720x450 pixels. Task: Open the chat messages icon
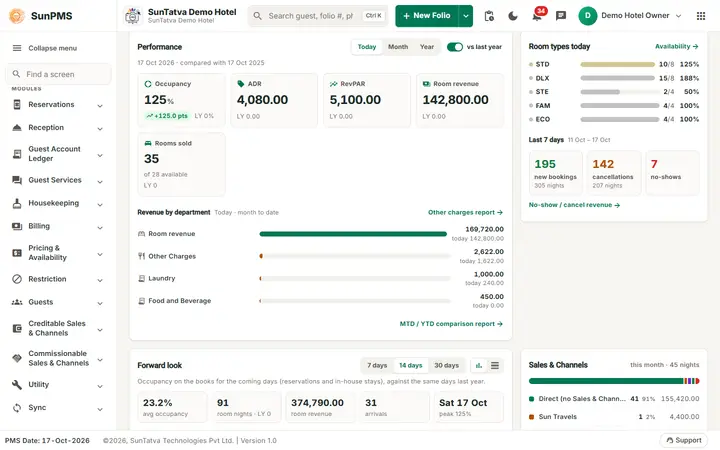pyautogui.click(x=561, y=16)
